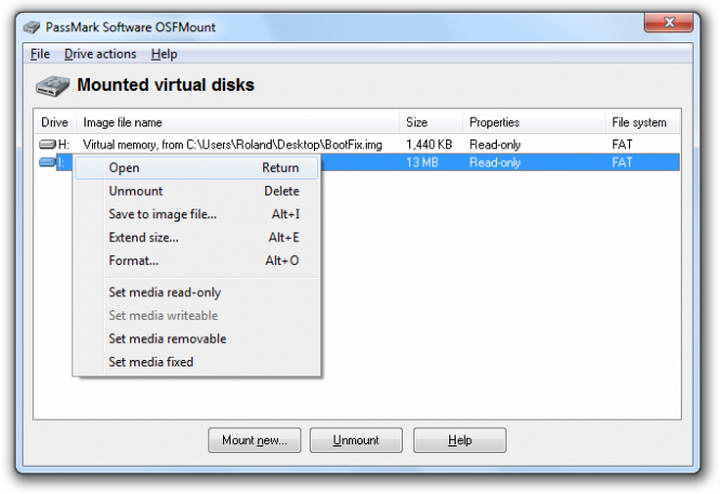Select Extend size... menu entry

197,237
